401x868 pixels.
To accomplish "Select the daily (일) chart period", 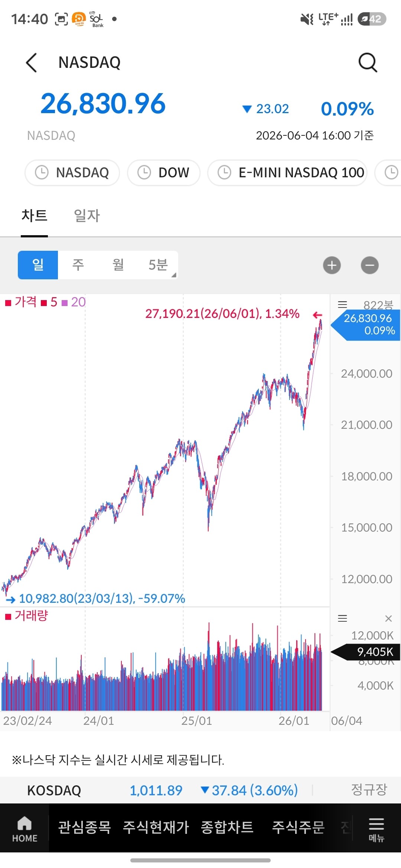I will [x=38, y=265].
